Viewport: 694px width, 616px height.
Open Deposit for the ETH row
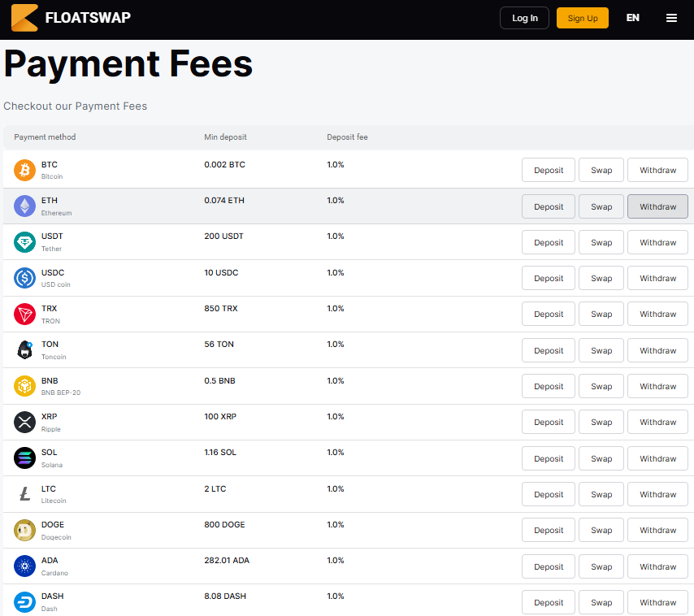549,206
